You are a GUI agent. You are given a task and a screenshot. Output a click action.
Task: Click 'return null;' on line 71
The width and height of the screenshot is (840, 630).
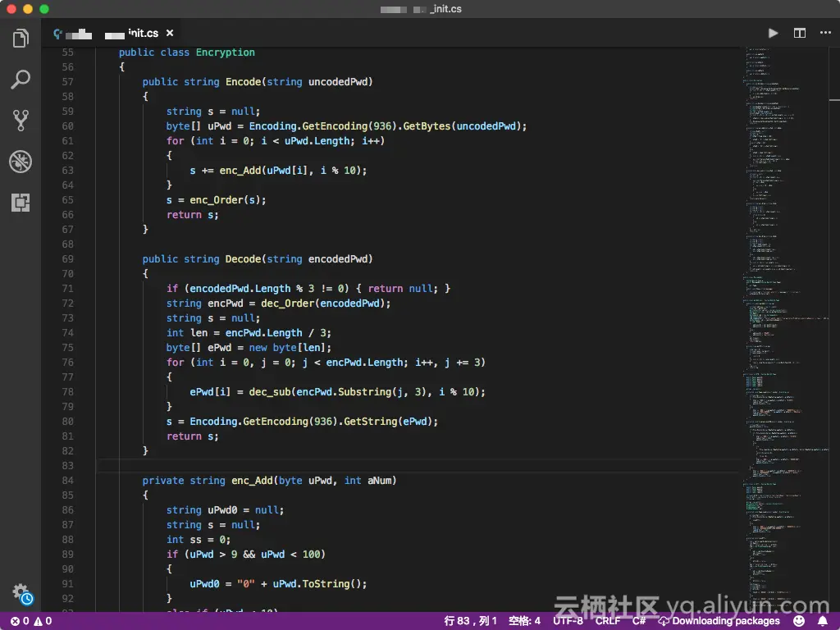[x=403, y=289]
